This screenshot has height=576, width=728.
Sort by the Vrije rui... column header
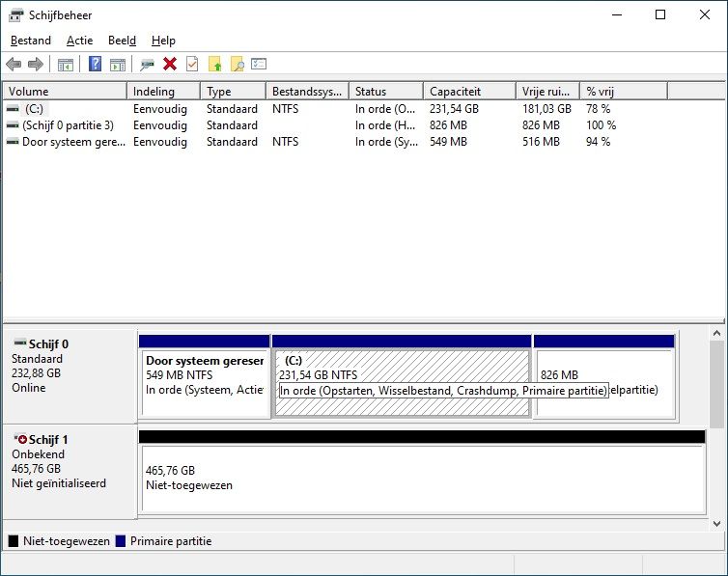pyautogui.click(x=547, y=91)
